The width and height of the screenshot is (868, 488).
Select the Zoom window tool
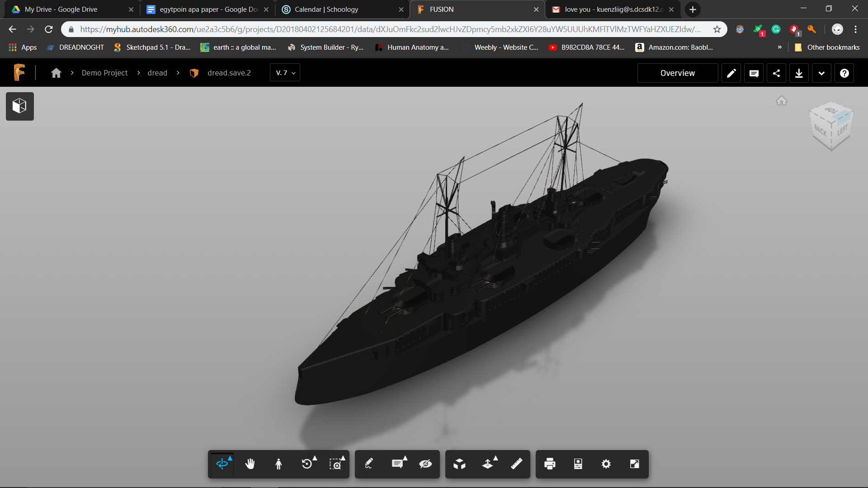[335, 464]
